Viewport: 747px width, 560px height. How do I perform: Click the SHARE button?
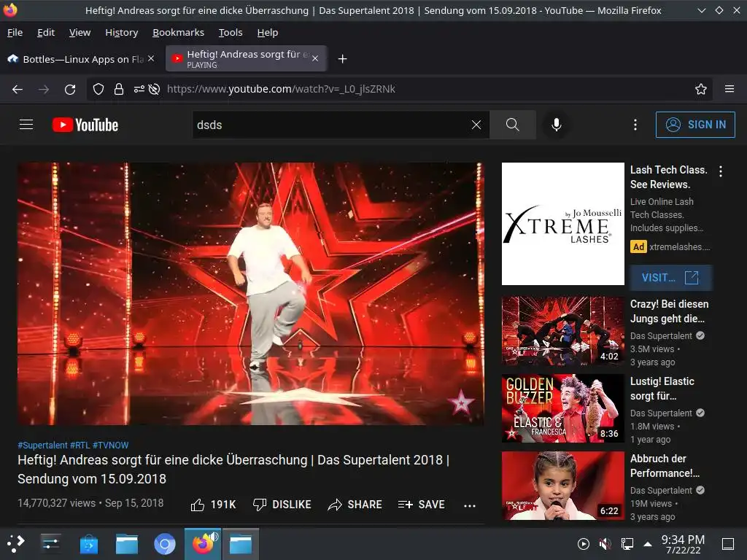(355, 505)
